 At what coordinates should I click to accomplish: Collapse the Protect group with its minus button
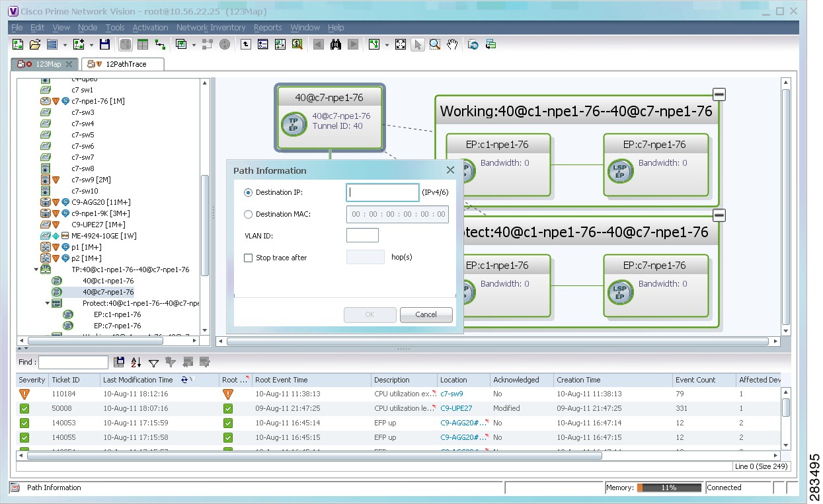(x=719, y=215)
